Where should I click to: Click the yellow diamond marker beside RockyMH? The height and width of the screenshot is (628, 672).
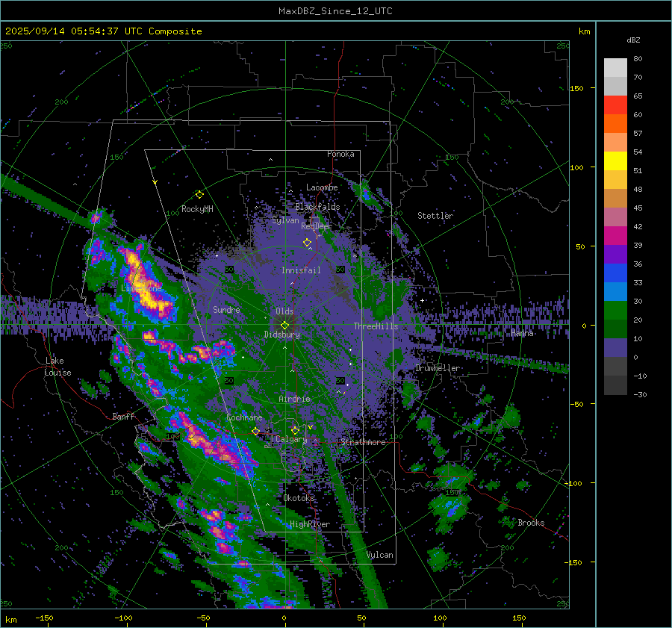[199, 195]
